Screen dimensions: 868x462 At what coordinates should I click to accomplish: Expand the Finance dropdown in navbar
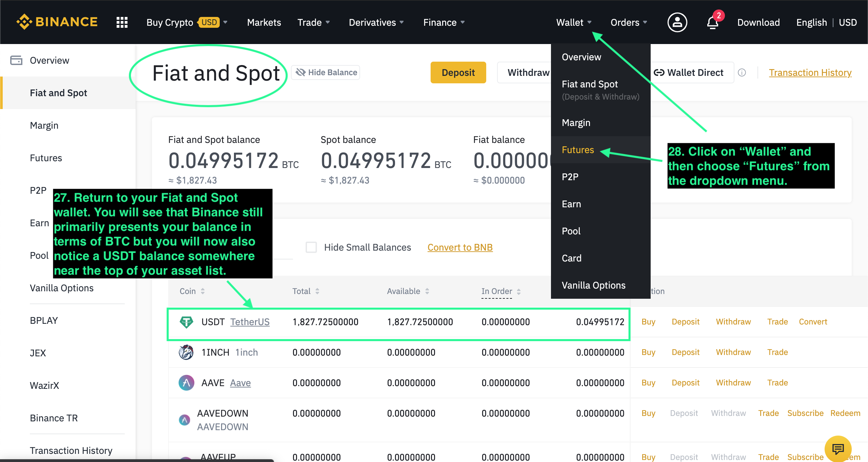pos(444,22)
